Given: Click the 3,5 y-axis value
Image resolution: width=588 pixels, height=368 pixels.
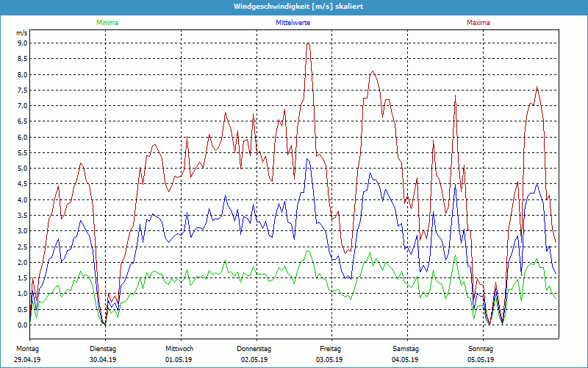Looking at the screenshot, I should [x=23, y=216].
